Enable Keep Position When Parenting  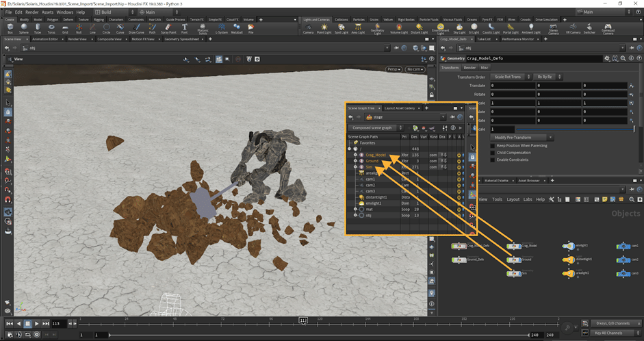[493, 146]
